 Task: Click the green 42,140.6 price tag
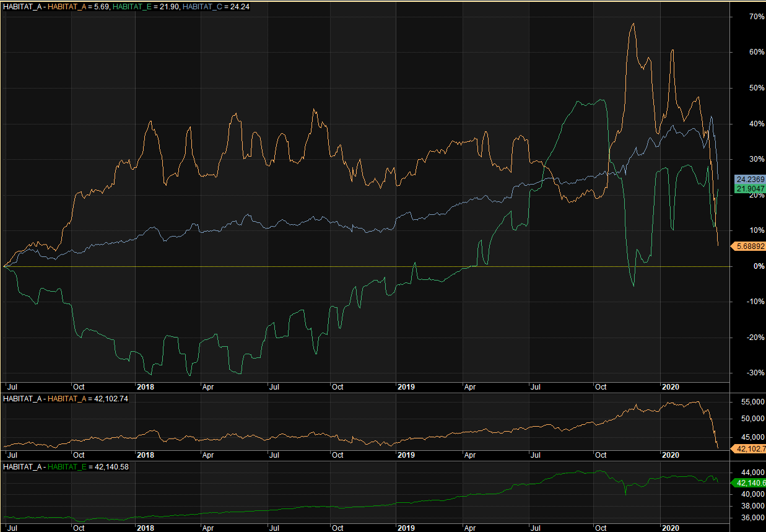pos(749,483)
